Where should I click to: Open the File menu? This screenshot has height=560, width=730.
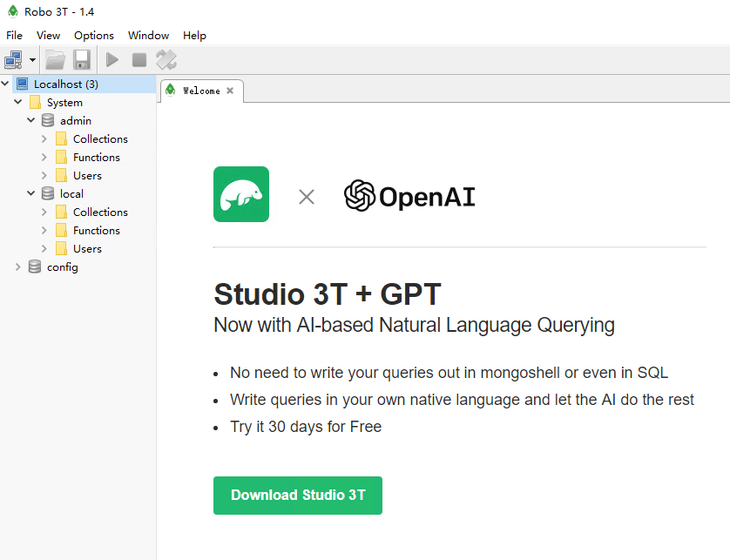click(14, 36)
